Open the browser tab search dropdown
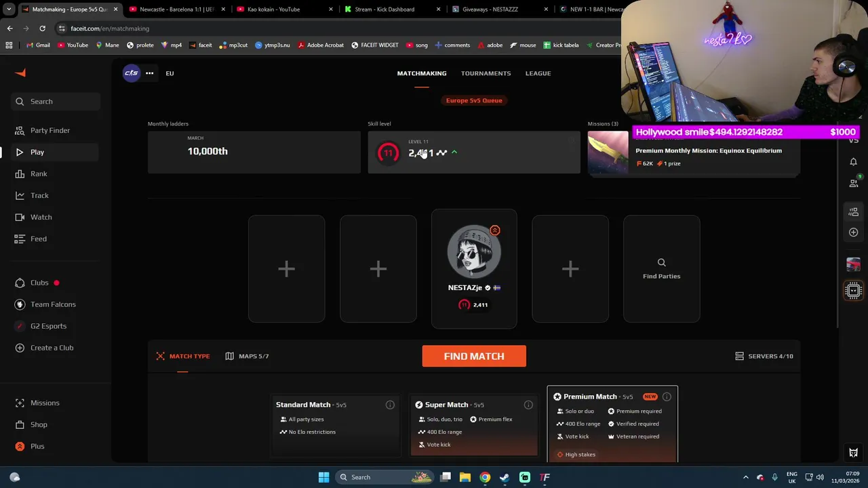The image size is (868, 488). [x=9, y=9]
